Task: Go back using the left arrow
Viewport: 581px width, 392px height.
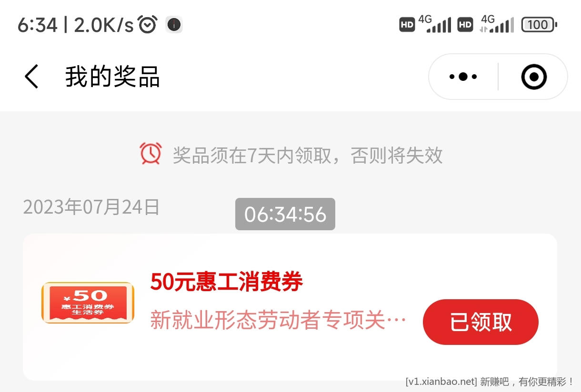Action: pos(31,77)
